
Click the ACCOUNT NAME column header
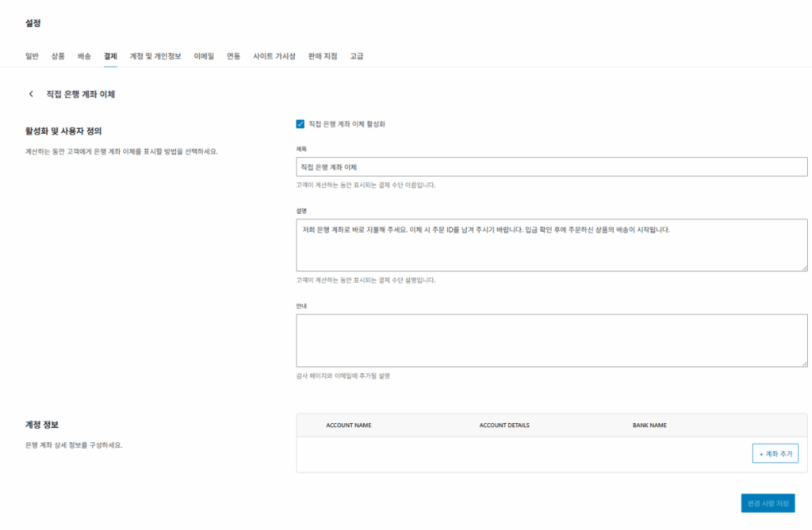(x=348, y=425)
